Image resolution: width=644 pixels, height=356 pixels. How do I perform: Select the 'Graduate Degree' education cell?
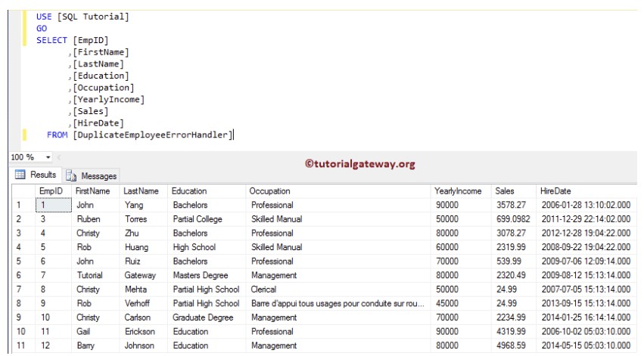[207, 317]
